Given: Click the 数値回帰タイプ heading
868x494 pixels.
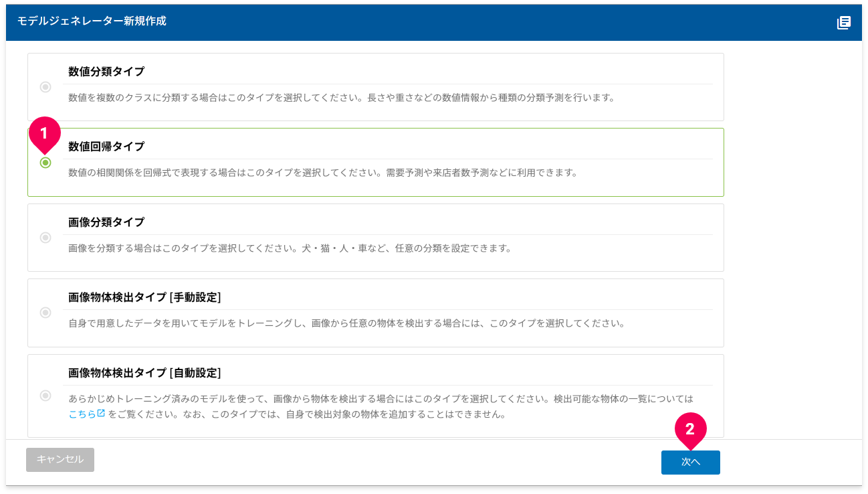Looking at the screenshot, I should point(106,147).
